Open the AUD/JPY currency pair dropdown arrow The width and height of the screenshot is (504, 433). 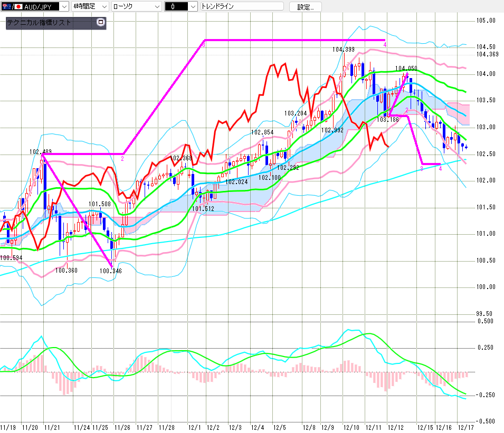click(x=64, y=6)
